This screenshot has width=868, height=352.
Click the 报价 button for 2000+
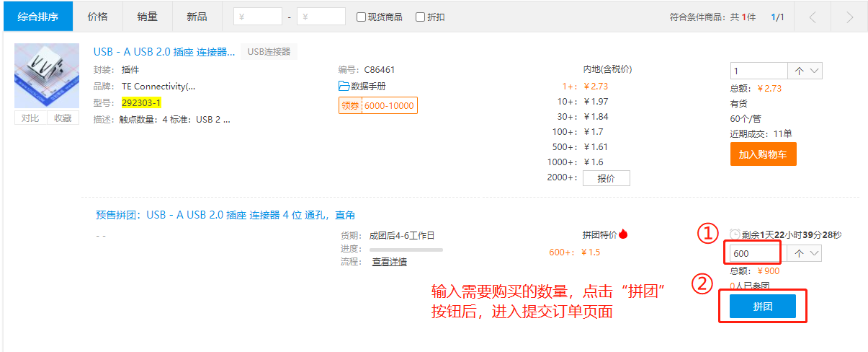606,178
